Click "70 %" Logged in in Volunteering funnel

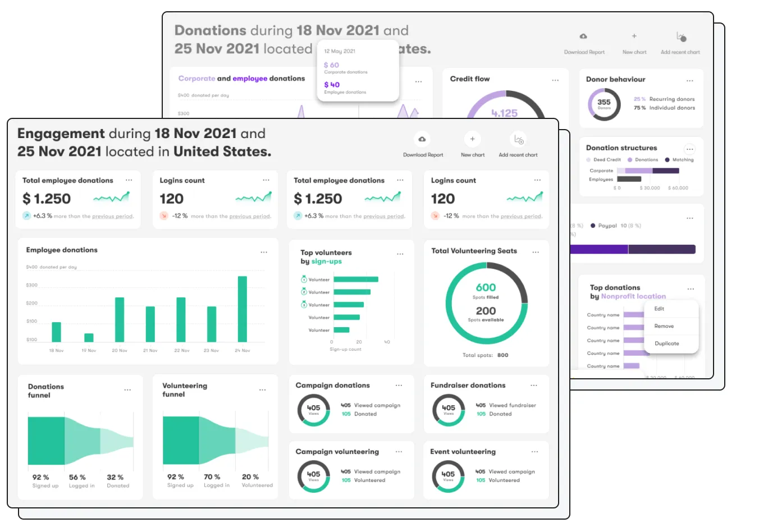click(x=212, y=477)
